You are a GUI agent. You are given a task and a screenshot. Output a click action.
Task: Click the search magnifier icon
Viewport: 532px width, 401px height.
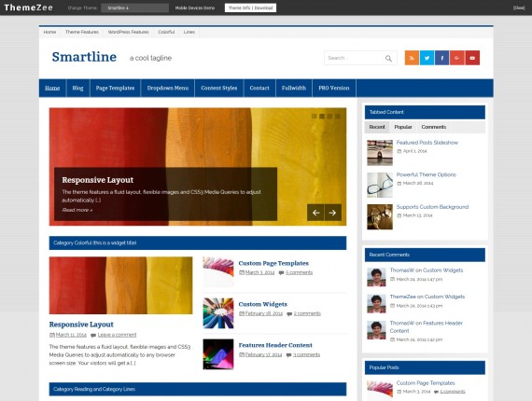pyautogui.click(x=388, y=59)
